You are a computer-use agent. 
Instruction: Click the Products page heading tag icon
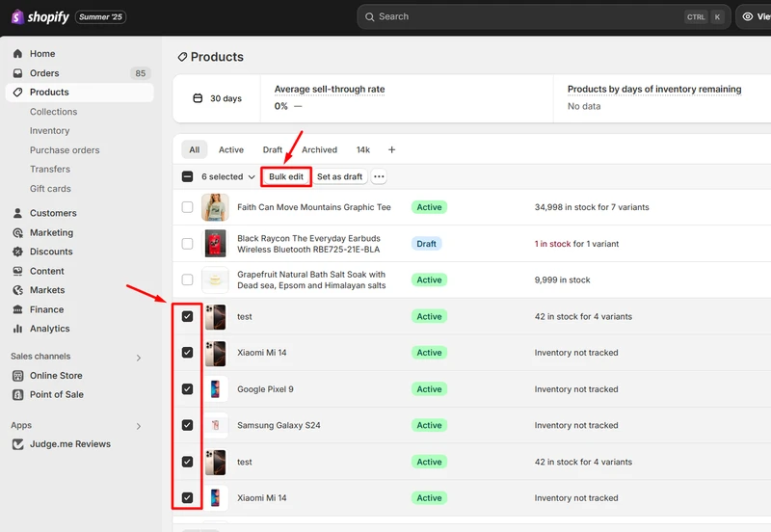[x=182, y=57]
